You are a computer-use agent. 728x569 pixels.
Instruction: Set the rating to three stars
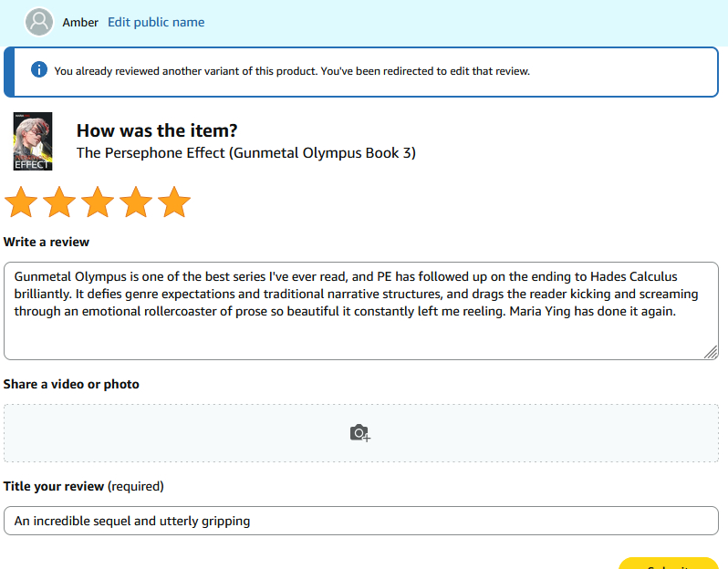97,202
